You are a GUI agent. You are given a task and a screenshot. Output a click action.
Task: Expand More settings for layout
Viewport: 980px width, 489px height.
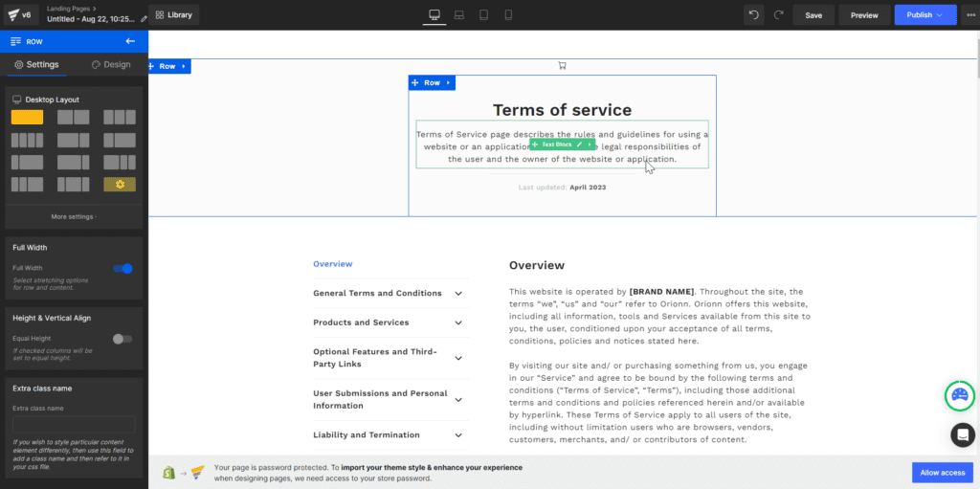74,217
